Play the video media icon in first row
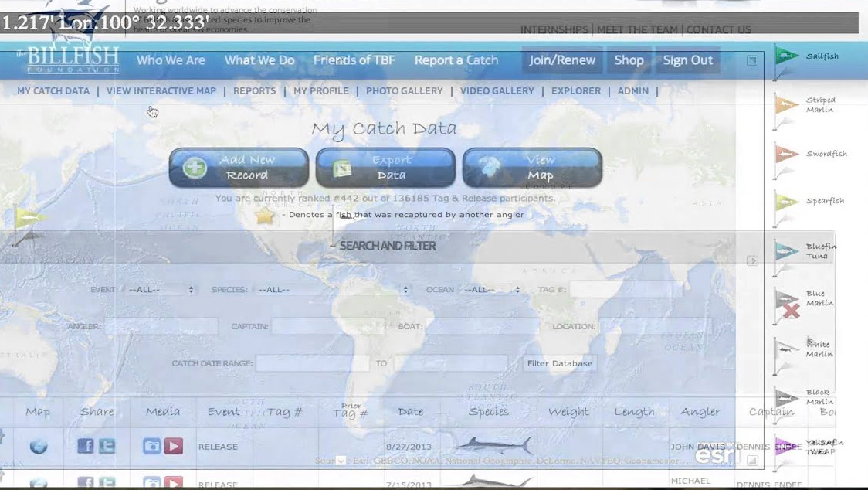Screen dimensions: 868x490 tap(174, 446)
